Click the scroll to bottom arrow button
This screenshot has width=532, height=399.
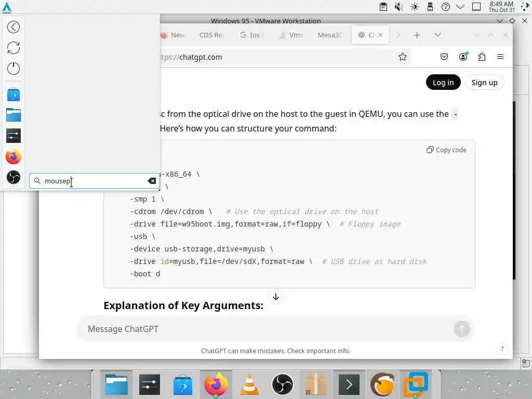coord(276,297)
